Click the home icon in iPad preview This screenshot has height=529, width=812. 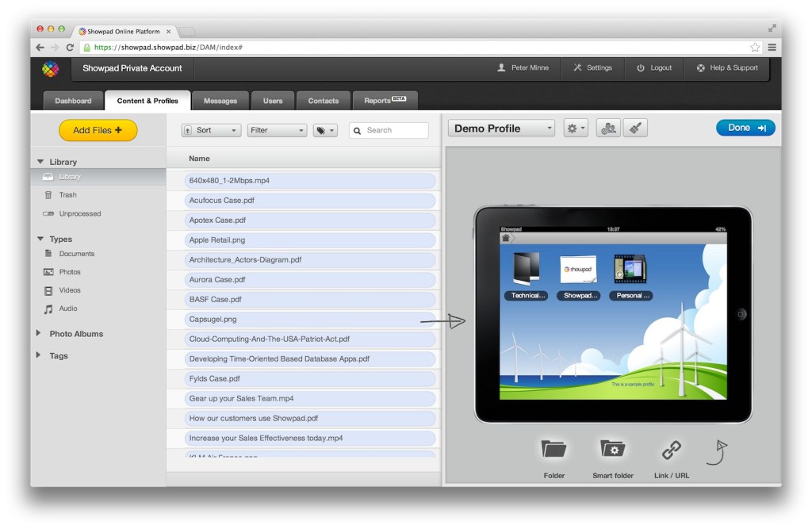coord(505,239)
